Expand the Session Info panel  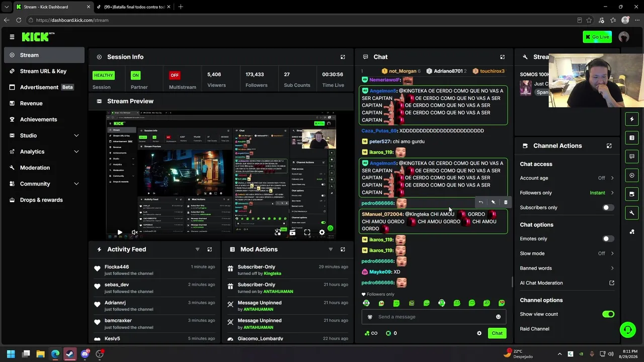(x=343, y=57)
